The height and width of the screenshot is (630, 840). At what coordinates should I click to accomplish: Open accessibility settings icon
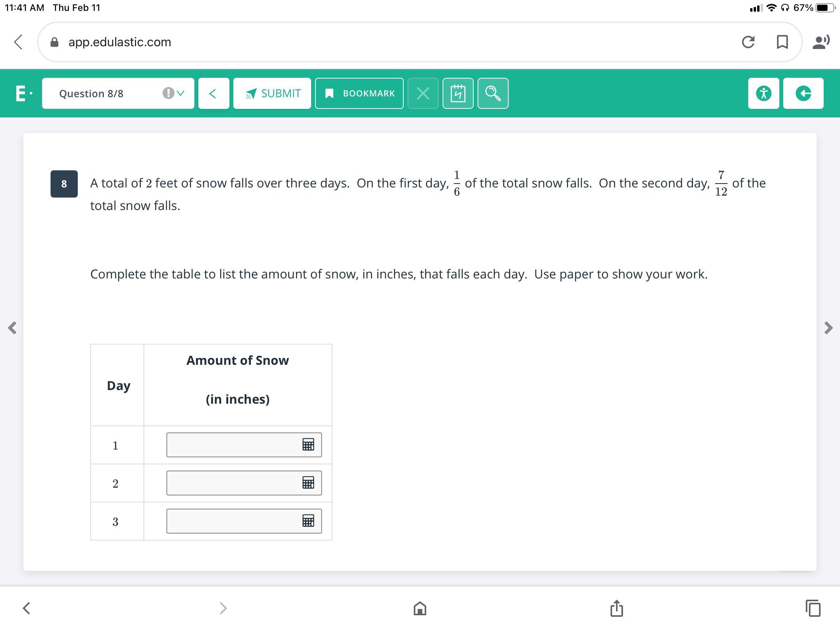coord(763,93)
